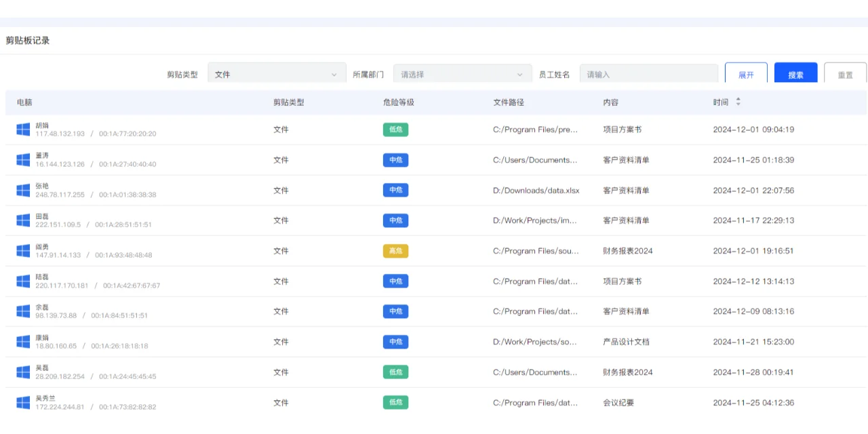Click the 员工姓名 input field labeled 请输入
Image resolution: width=868 pixels, height=434 pixels.
coord(648,74)
